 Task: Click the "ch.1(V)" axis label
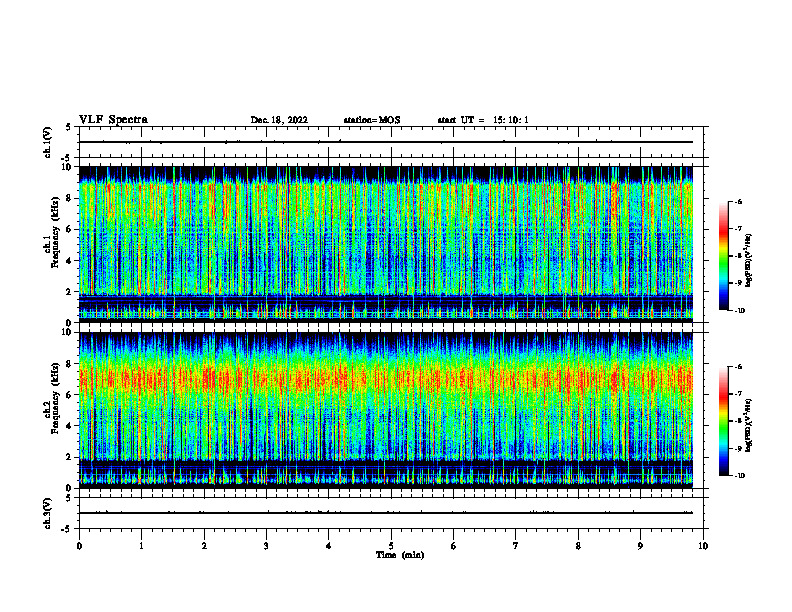[x=48, y=142]
